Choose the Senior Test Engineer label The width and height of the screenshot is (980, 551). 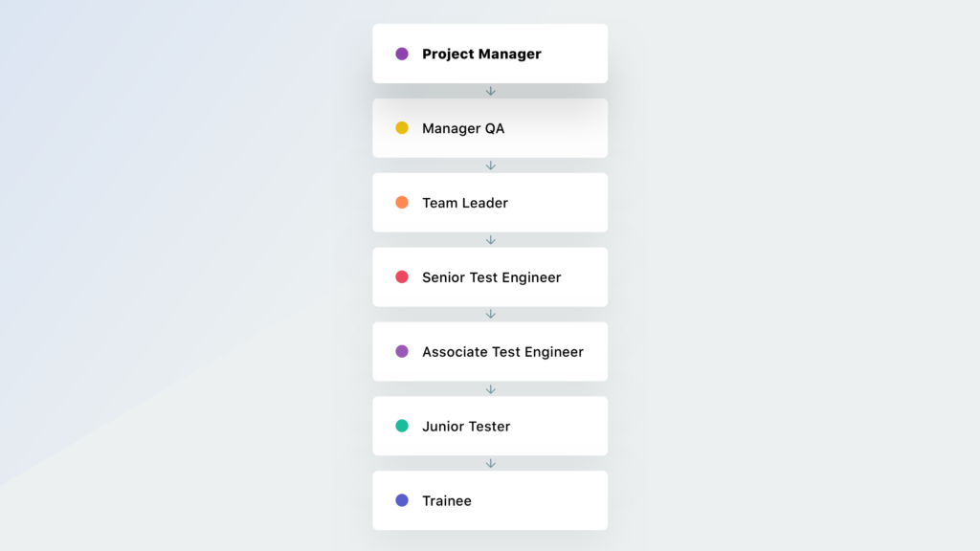[x=492, y=277]
